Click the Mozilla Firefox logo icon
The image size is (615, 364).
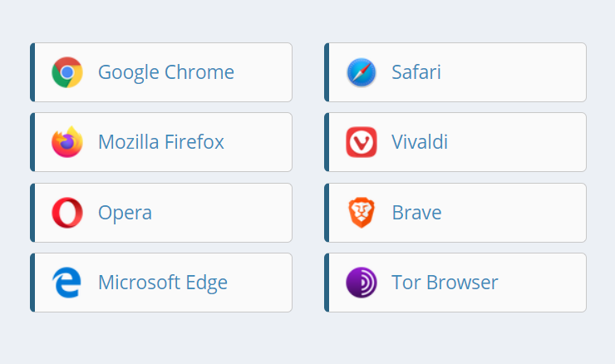click(67, 142)
